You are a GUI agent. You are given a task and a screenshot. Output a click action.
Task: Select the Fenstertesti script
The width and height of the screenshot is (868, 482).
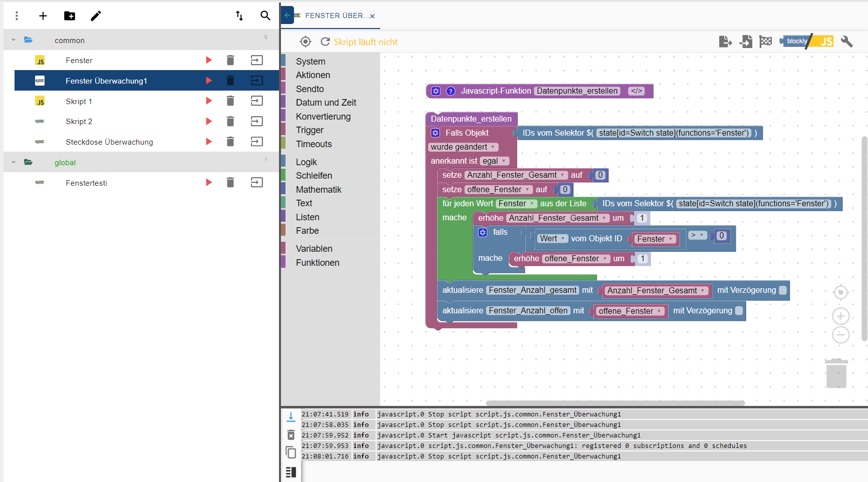(x=86, y=183)
